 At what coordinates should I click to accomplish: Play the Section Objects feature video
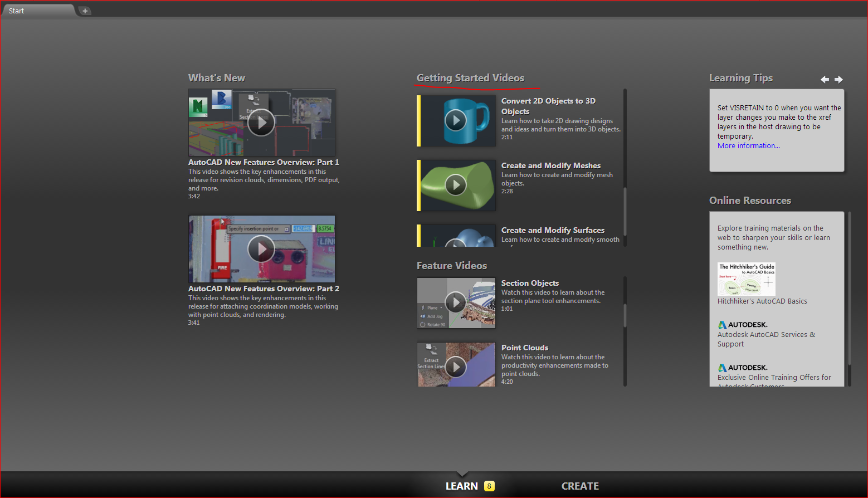456,302
